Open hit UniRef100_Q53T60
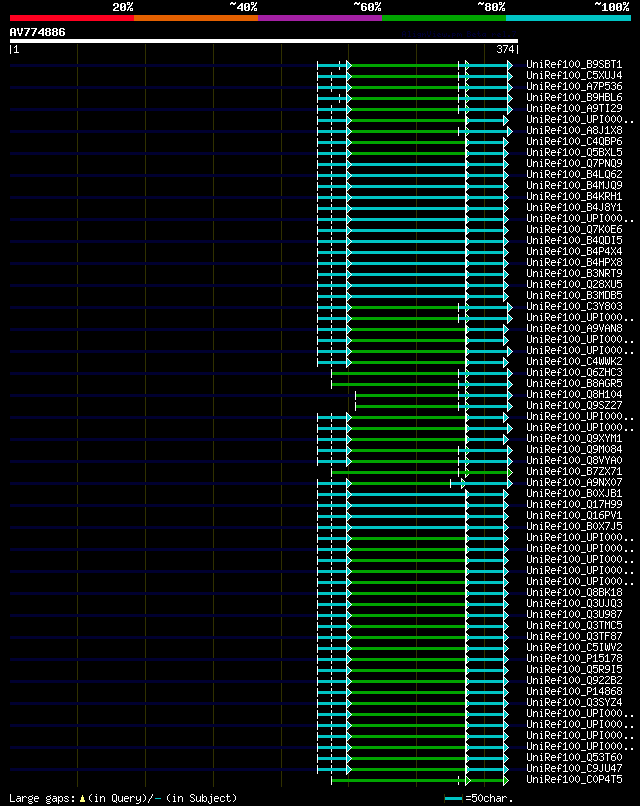The image size is (640, 806). click(574, 757)
